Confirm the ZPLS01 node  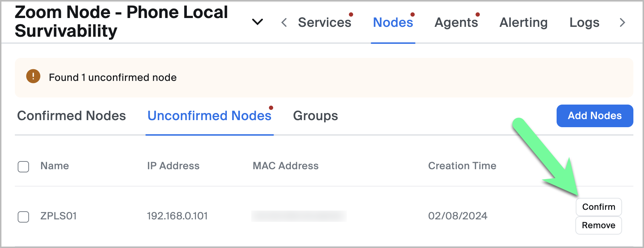point(598,207)
